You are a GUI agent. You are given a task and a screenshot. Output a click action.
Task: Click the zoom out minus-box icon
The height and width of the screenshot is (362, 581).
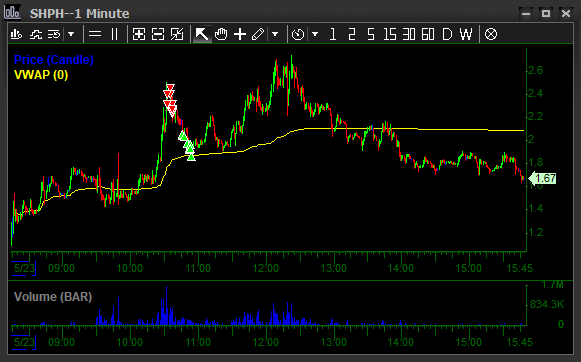pos(158,34)
